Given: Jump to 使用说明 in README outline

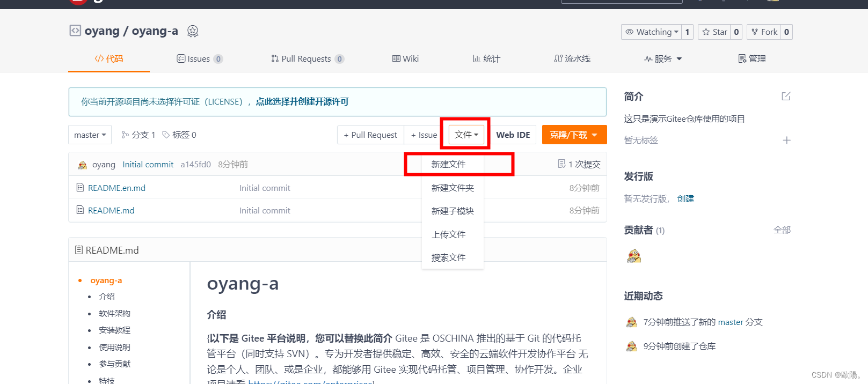Looking at the screenshot, I should point(114,347).
